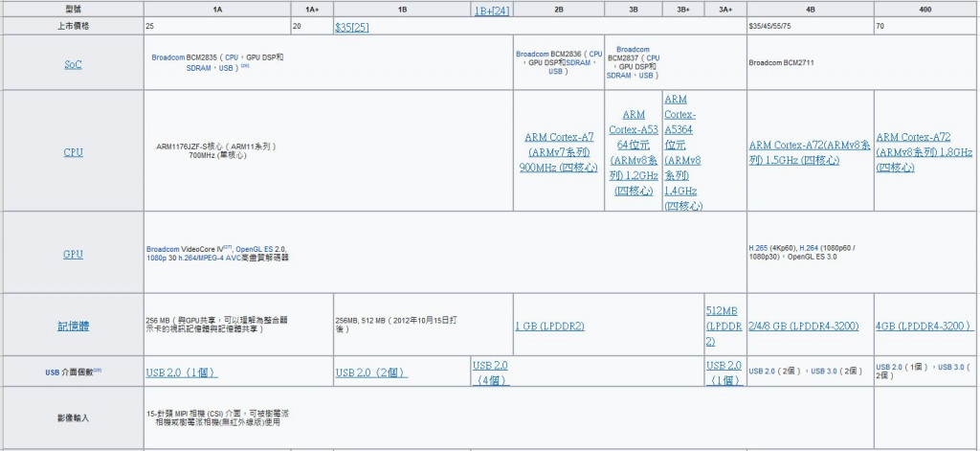
Task: Open Broadcom link in BCM2836 cell
Action: (x=532, y=55)
